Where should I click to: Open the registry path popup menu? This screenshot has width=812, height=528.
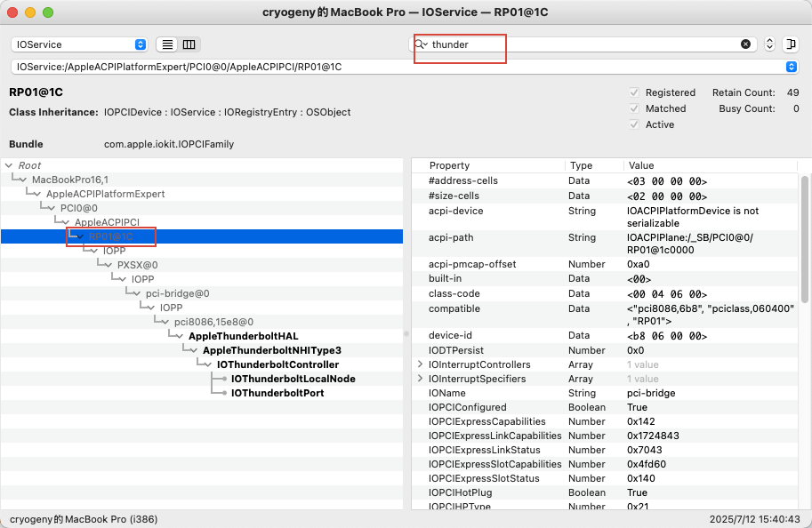(x=791, y=67)
